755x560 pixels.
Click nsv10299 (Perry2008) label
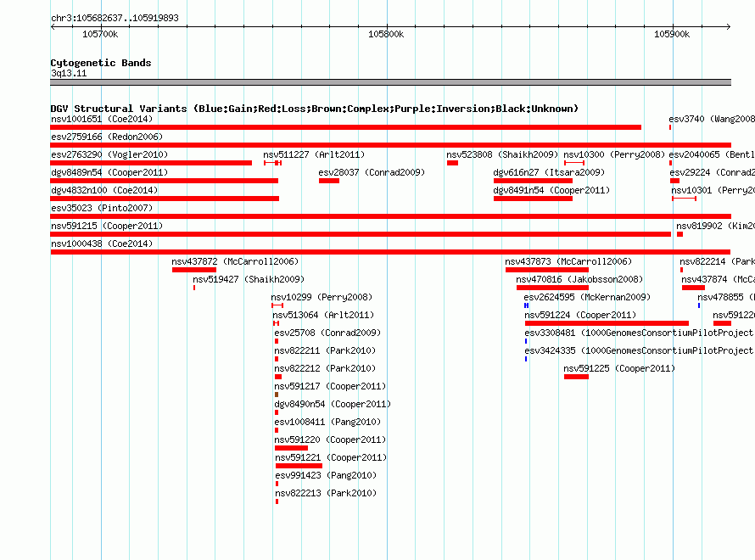click(322, 297)
